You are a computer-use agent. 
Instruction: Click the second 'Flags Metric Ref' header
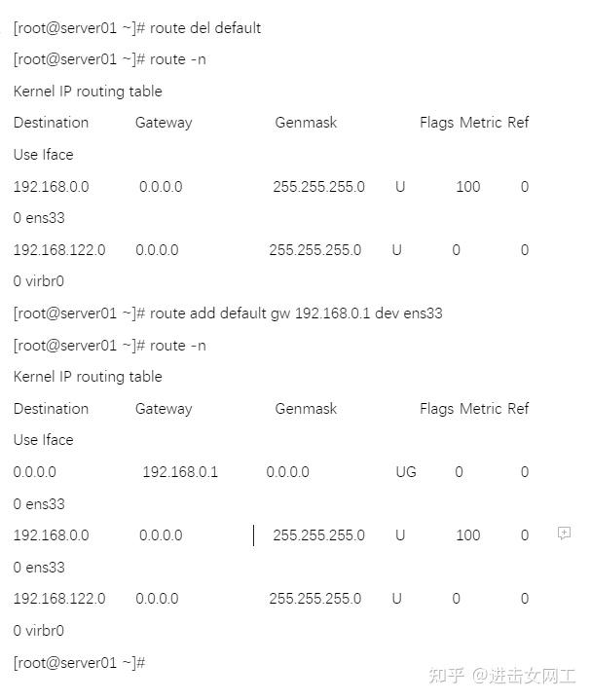click(x=474, y=409)
